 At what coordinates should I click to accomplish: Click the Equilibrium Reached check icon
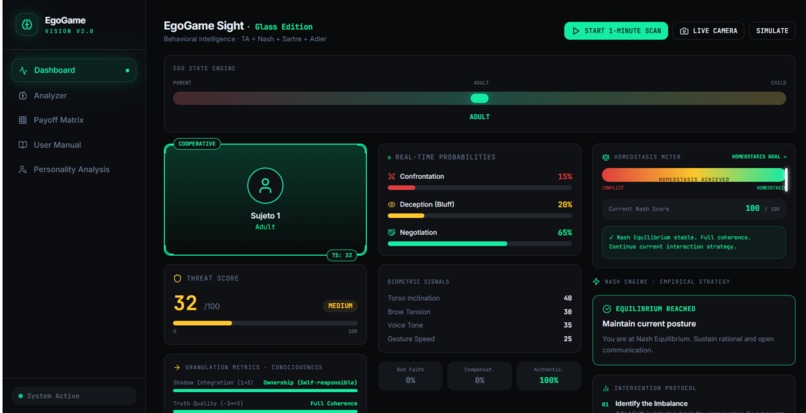coord(607,309)
